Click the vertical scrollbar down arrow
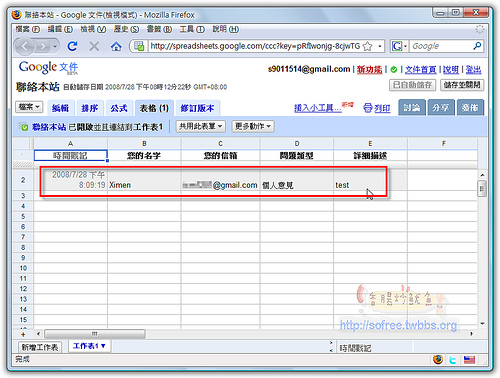Screen dimensions: 500x378 pyautogui.click(x=482, y=323)
